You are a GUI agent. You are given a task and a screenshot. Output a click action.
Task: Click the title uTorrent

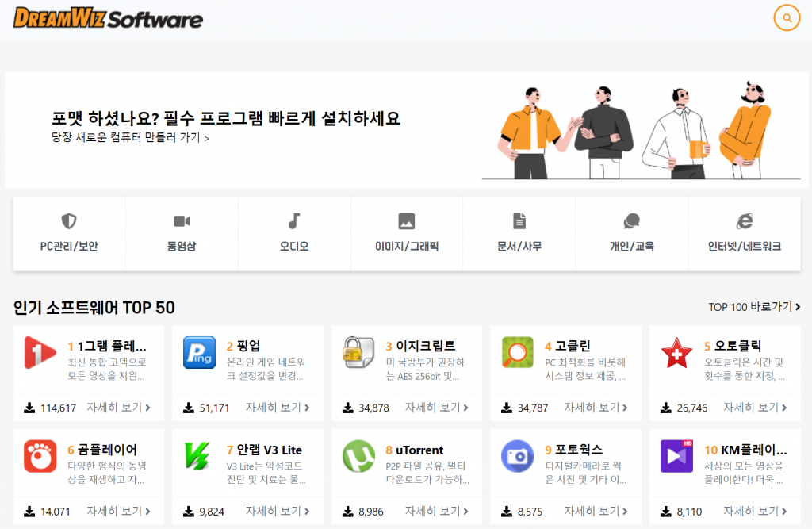pyautogui.click(x=420, y=450)
